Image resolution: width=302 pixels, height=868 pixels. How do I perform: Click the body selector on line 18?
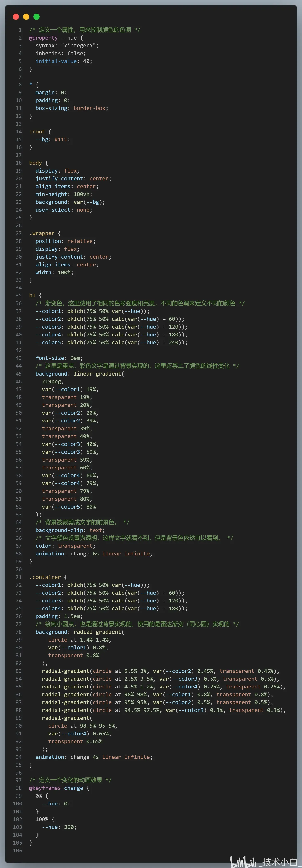pyautogui.click(x=35, y=163)
